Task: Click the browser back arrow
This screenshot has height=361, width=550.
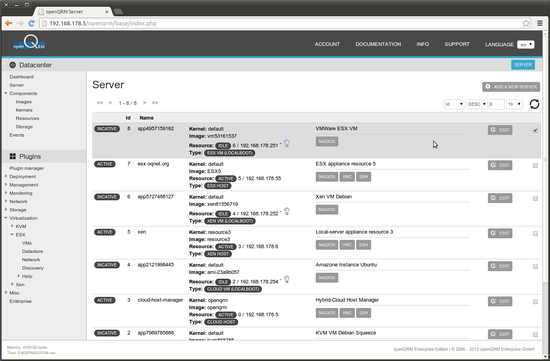Action: coord(9,23)
